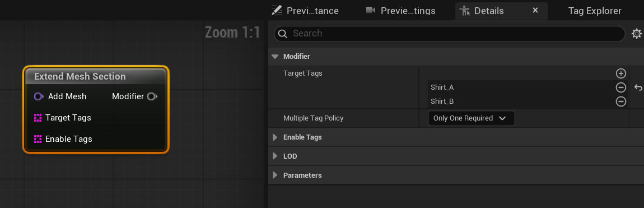Remove the Shirt_A tag entry
Screen dimensions: 644x208
(620, 87)
